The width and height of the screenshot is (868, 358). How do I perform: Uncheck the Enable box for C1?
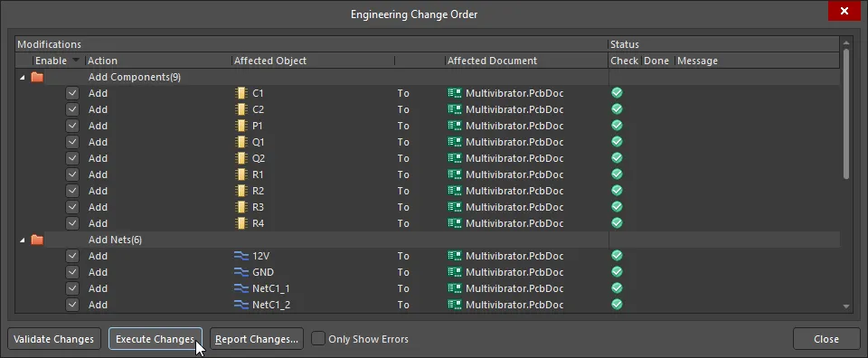(72, 93)
